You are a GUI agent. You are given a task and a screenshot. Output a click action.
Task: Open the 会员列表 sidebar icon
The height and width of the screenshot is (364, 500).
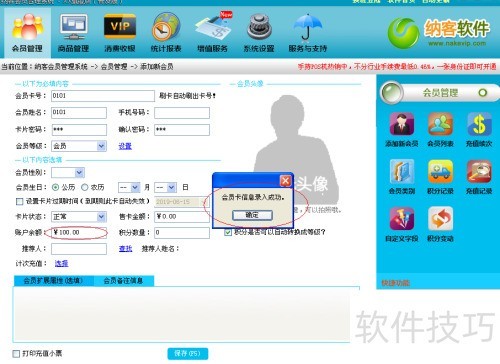pyautogui.click(x=440, y=124)
